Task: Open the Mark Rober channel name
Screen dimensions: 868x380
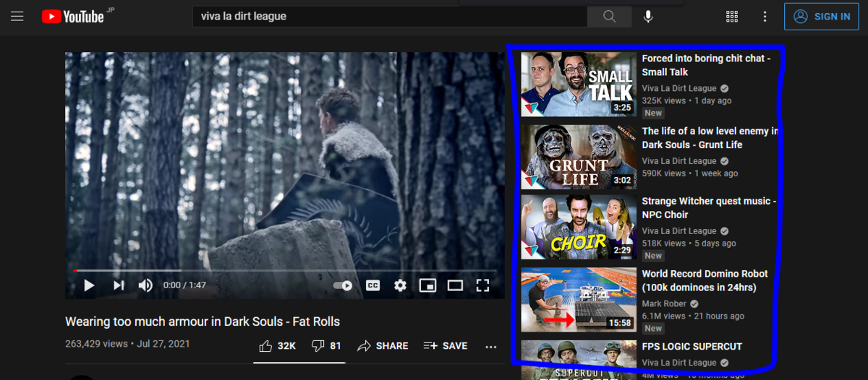Action: pyautogui.click(x=665, y=303)
